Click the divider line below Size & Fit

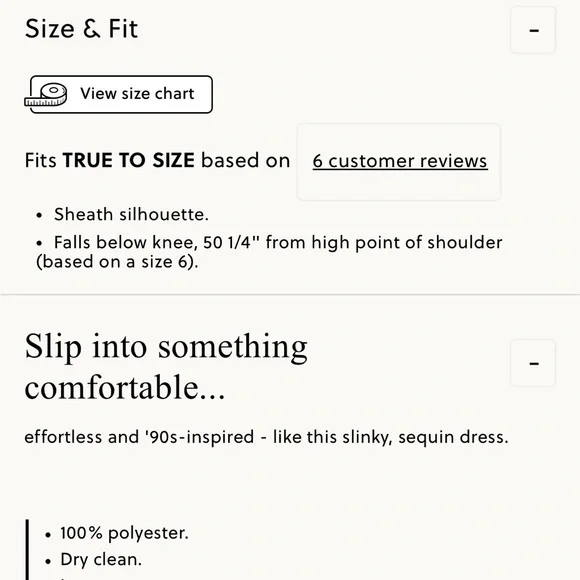(290, 294)
